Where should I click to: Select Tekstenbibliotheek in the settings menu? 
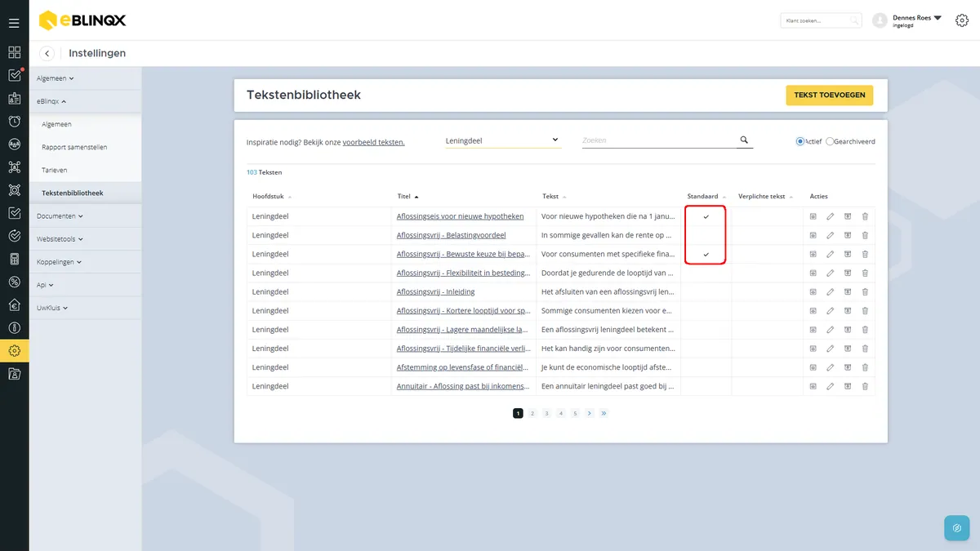click(x=85, y=193)
